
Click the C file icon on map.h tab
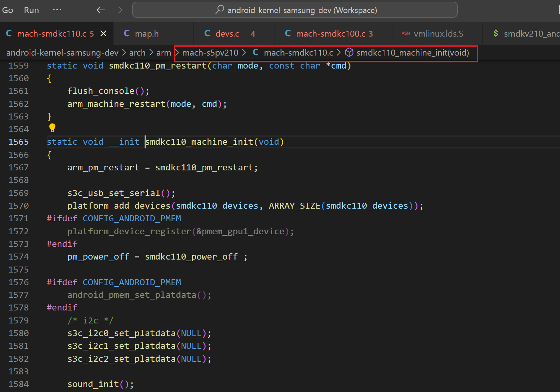tap(127, 33)
